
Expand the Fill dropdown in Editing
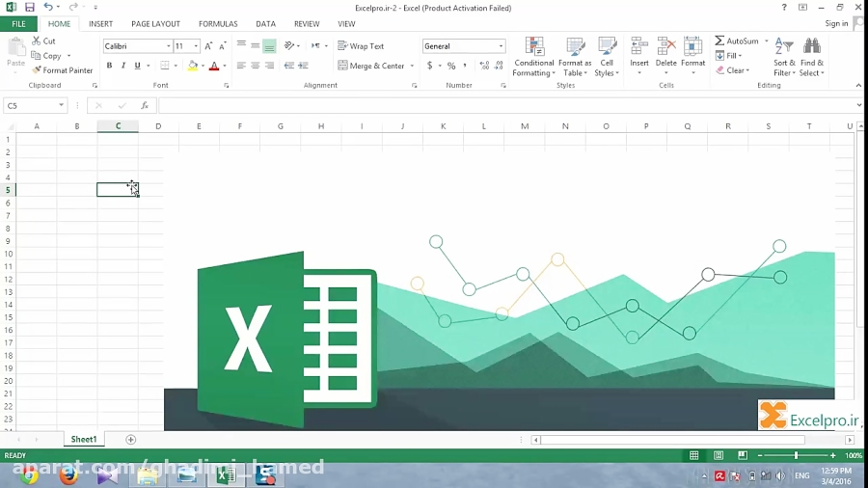tap(740, 56)
